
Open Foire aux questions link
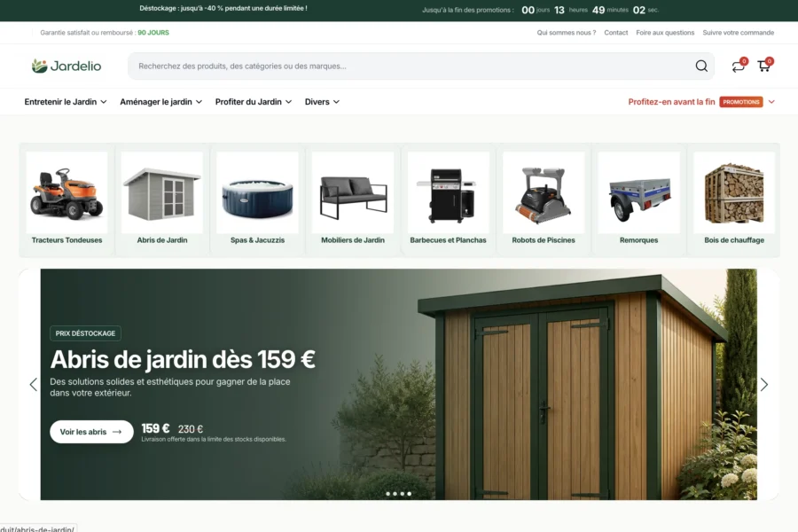point(665,33)
